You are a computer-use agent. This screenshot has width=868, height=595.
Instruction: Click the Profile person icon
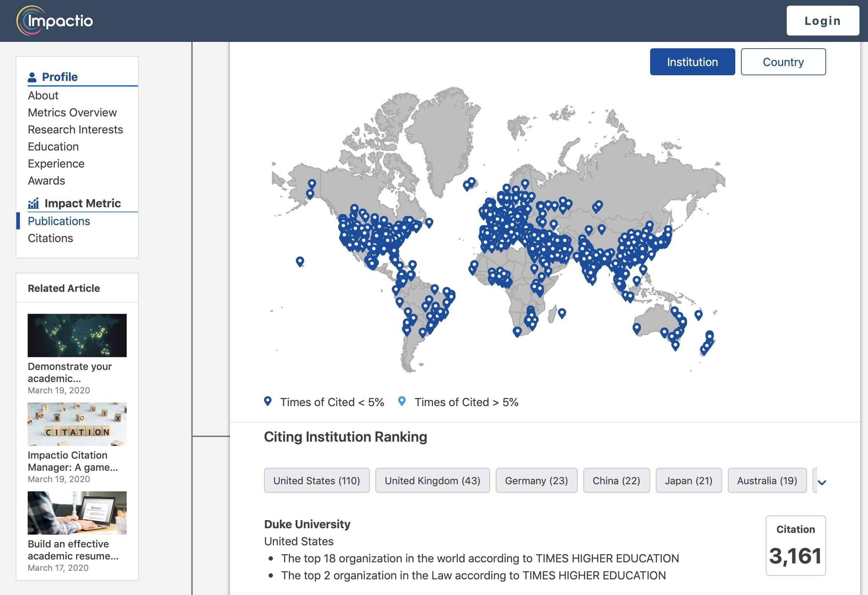32,77
